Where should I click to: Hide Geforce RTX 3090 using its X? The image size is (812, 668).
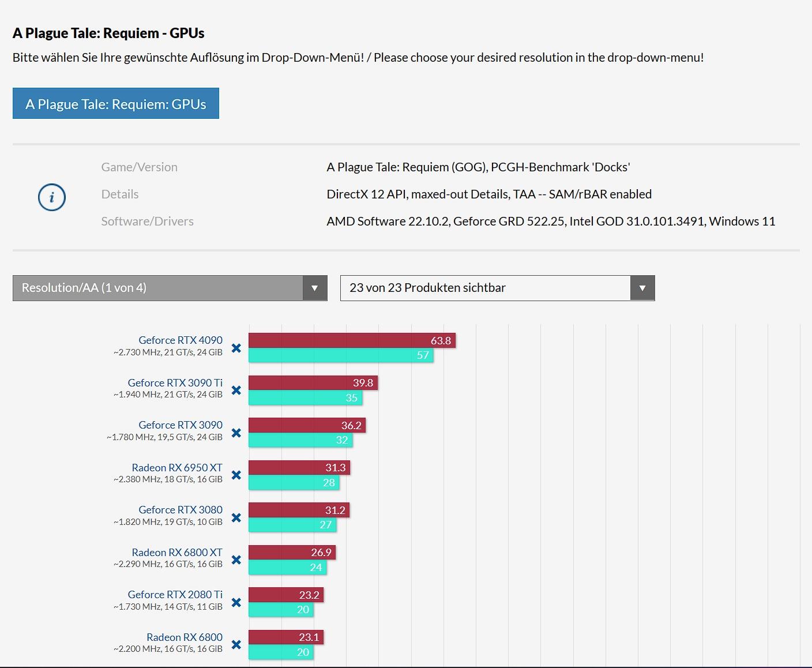(x=236, y=433)
